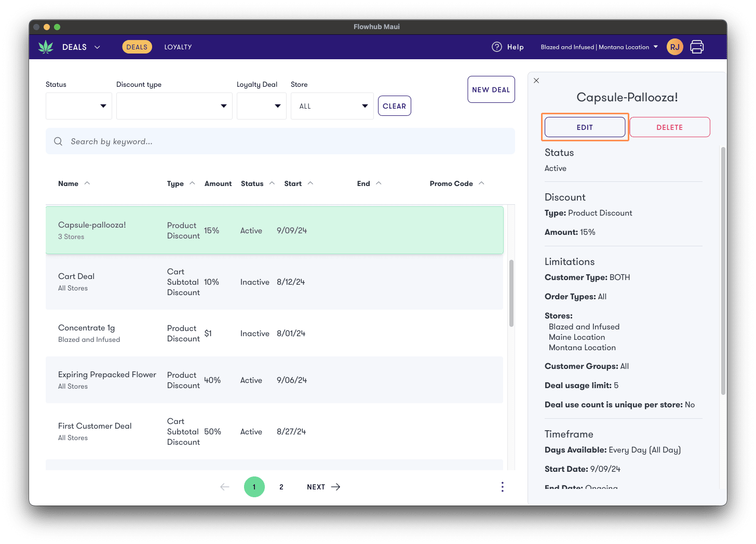756x544 pixels.
Task: Sort by Start column arrow
Action: (310, 183)
